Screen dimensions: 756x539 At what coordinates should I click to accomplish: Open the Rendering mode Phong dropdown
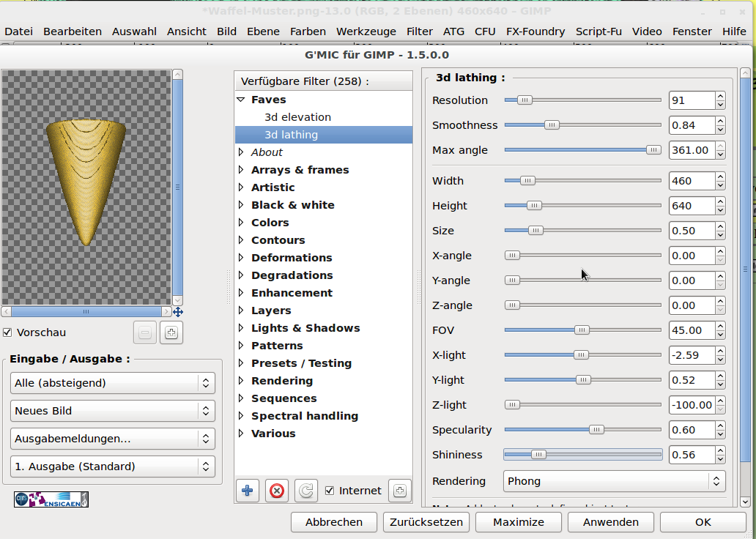pos(614,481)
